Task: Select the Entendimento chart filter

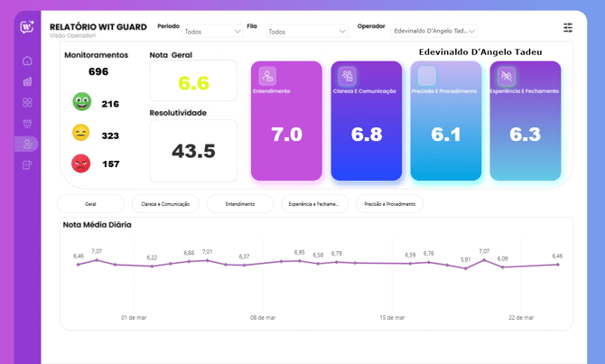Action: [240, 204]
